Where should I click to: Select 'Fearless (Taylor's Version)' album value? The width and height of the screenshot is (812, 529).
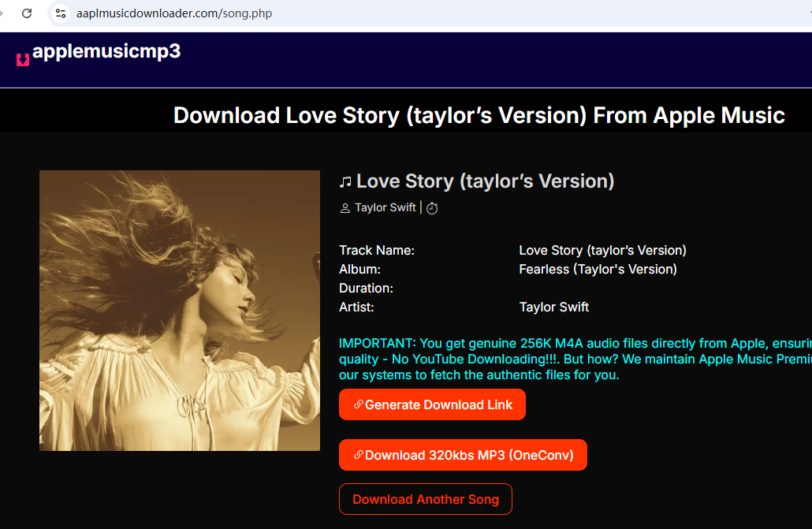[598, 269]
